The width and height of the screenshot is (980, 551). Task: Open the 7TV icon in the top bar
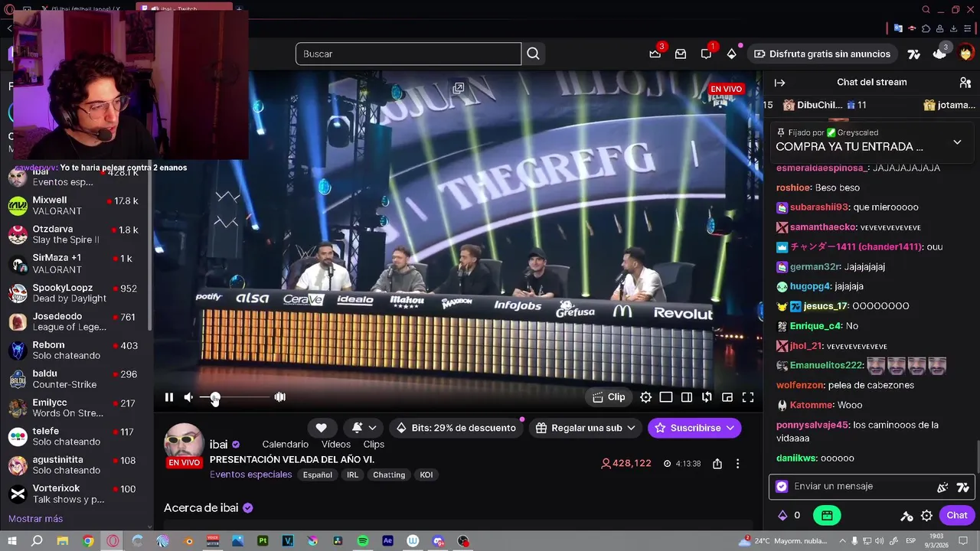(x=913, y=54)
